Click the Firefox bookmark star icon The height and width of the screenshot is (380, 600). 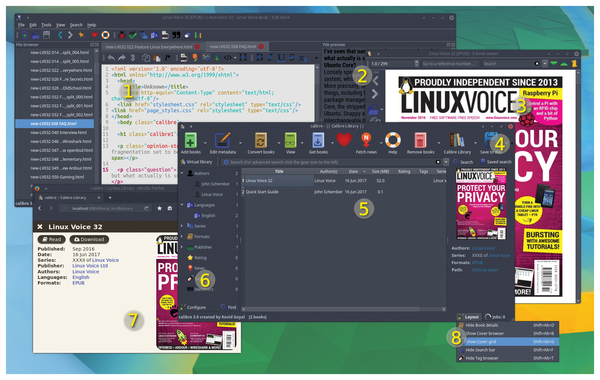159,208
